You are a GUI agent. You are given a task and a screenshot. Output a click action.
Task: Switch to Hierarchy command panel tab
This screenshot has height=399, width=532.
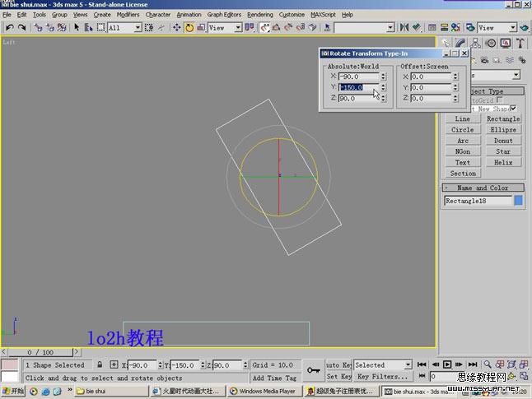click(476, 43)
